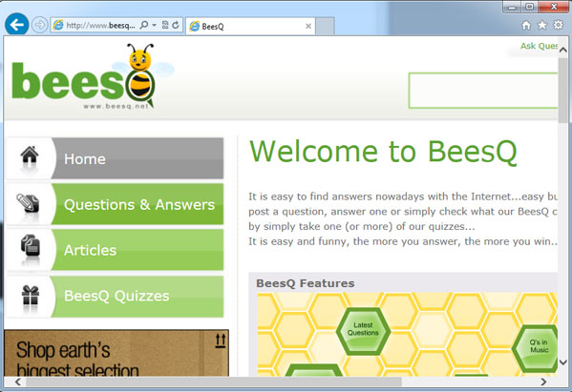This screenshot has height=392, width=572.
Task: Refresh the page with the reload icon
Action: (x=176, y=25)
